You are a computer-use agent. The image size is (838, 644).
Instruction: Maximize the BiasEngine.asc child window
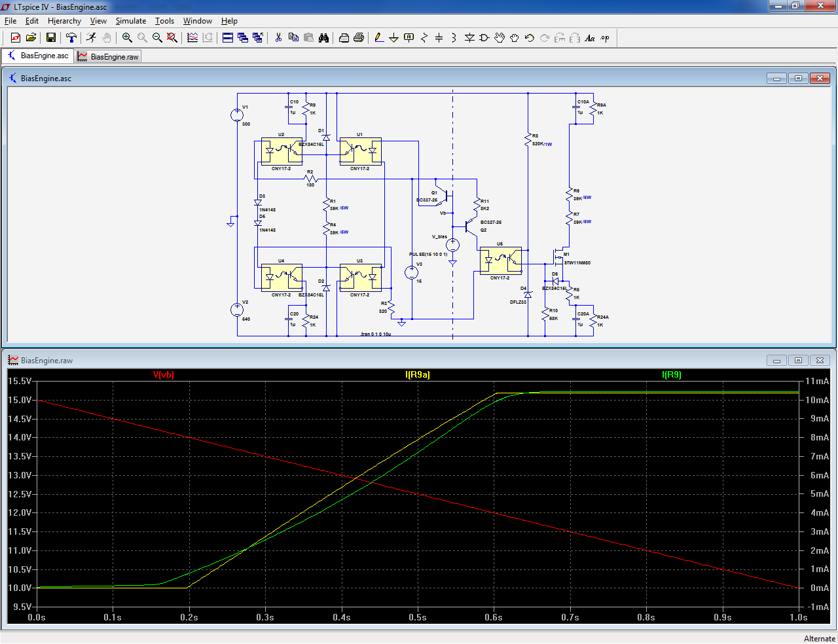pyautogui.click(x=798, y=79)
